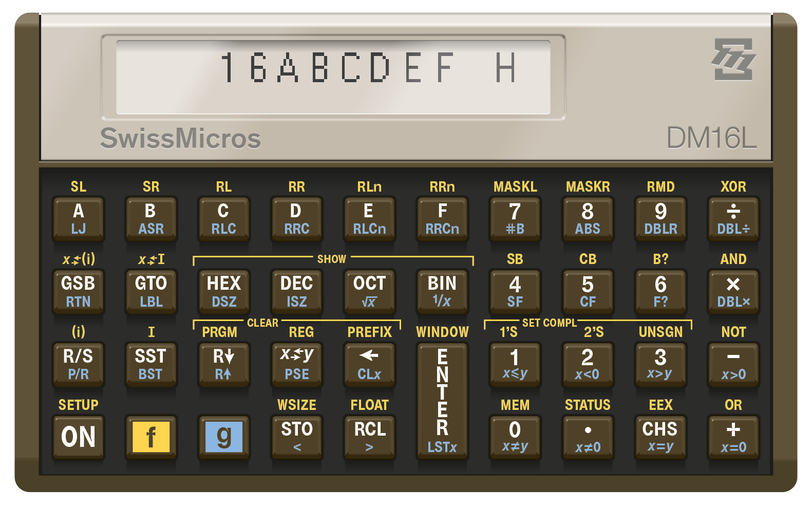This screenshot has width=812, height=507.
Task: Click the B / ASR key
Action: point(151,219)
